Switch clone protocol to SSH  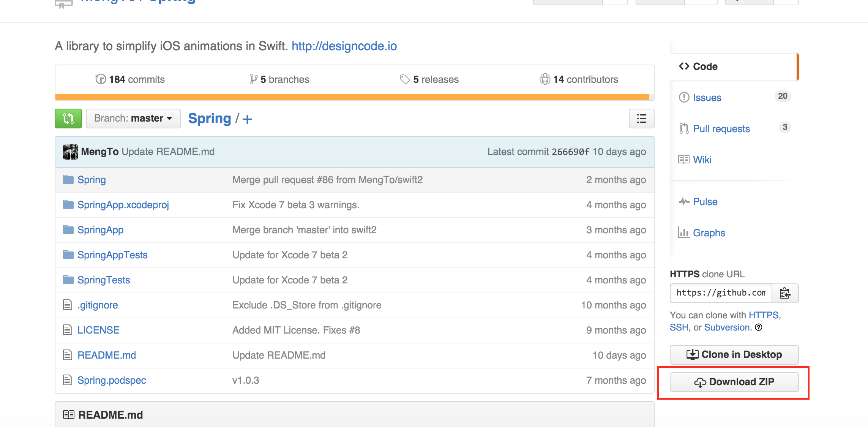pos(679,327)
